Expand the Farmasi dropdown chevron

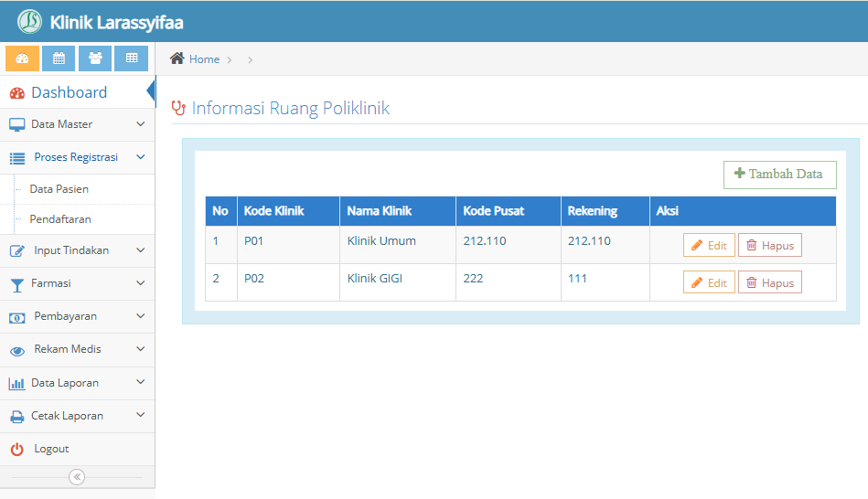coord(141,283)
